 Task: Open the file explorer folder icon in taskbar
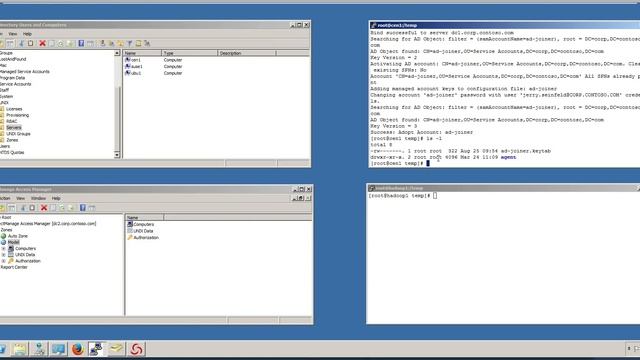[19, 349]
